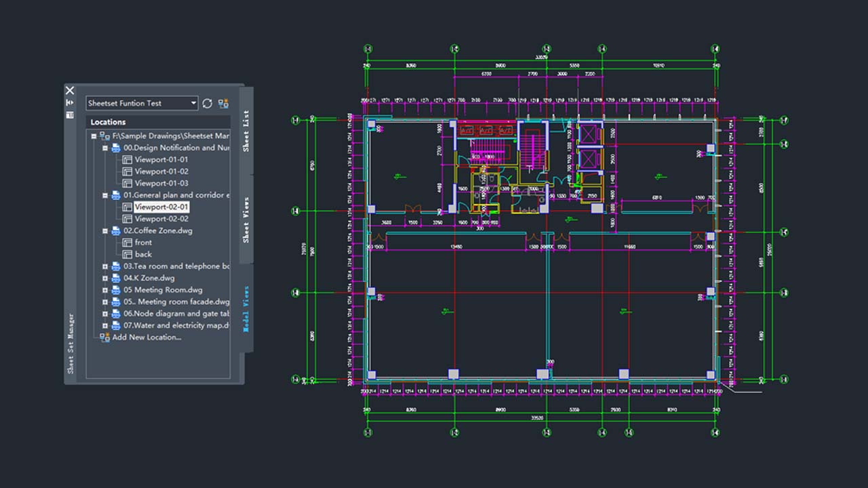Collapse the F:\Sample Drawings root folder
868x488 pixels.
(x=94, y=136)
